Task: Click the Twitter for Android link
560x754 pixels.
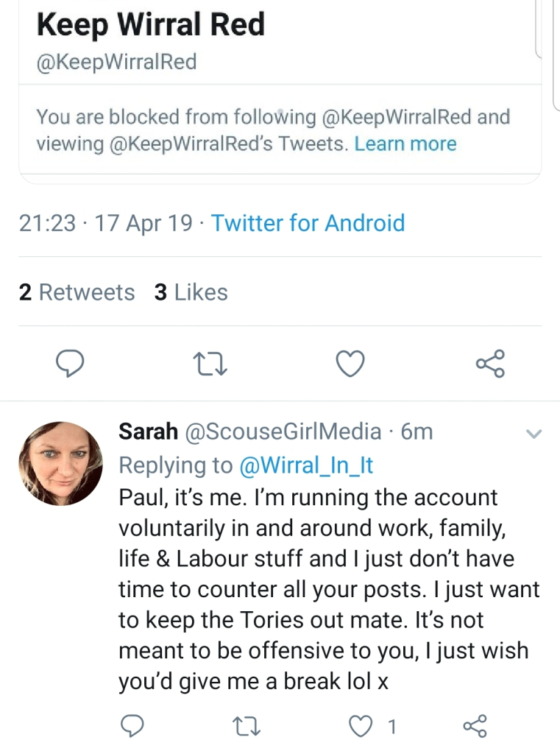Action: click(x=308, y=222)
